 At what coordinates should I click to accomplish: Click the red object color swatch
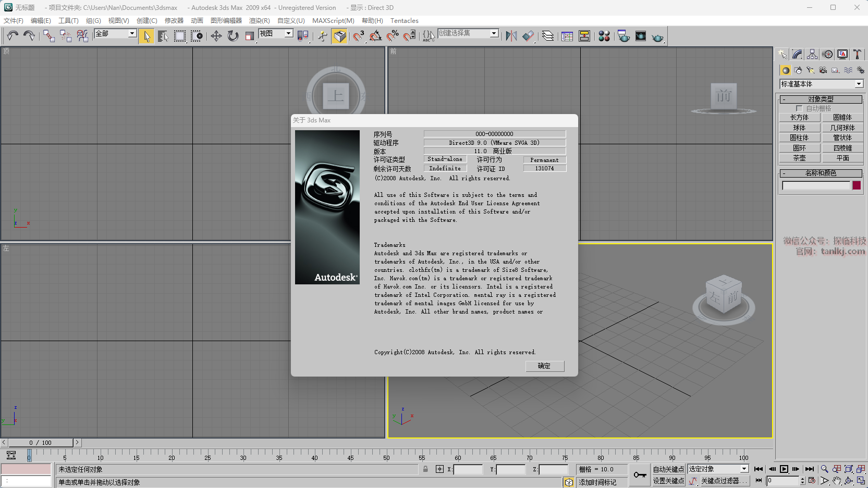[x=857, y=185]
